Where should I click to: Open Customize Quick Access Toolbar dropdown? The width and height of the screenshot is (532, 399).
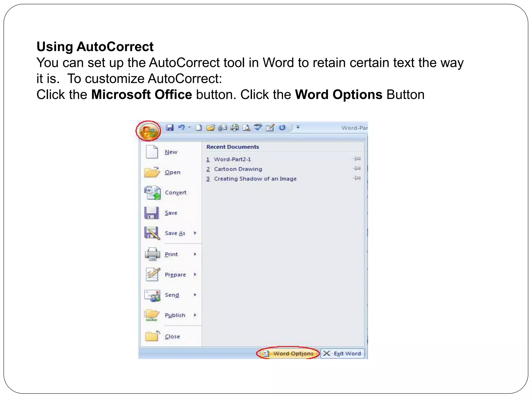[x=298, y=127]
